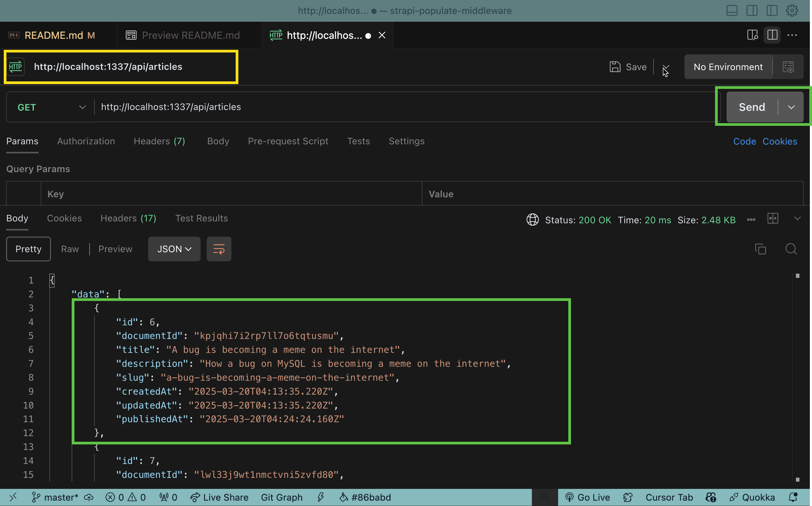Click the response time 20 ms
The height and width of the screenshot is (506, 812).
click(658, 220)
